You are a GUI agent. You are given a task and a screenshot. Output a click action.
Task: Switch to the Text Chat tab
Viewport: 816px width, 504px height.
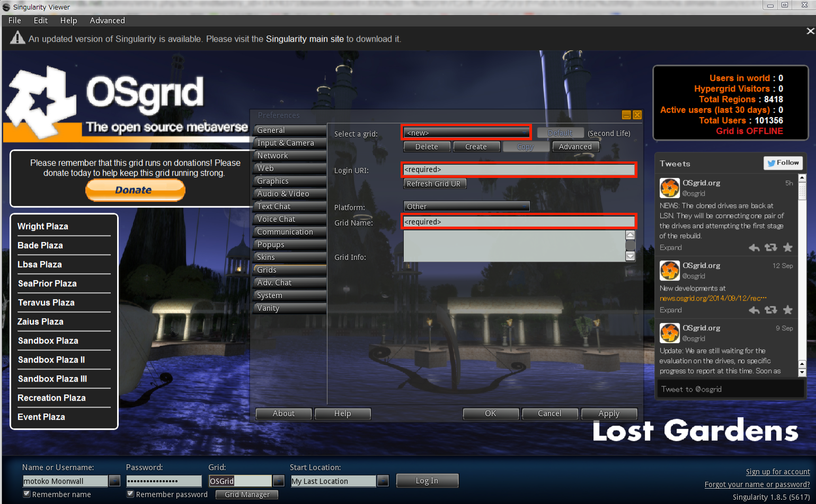tap(290, 206)
